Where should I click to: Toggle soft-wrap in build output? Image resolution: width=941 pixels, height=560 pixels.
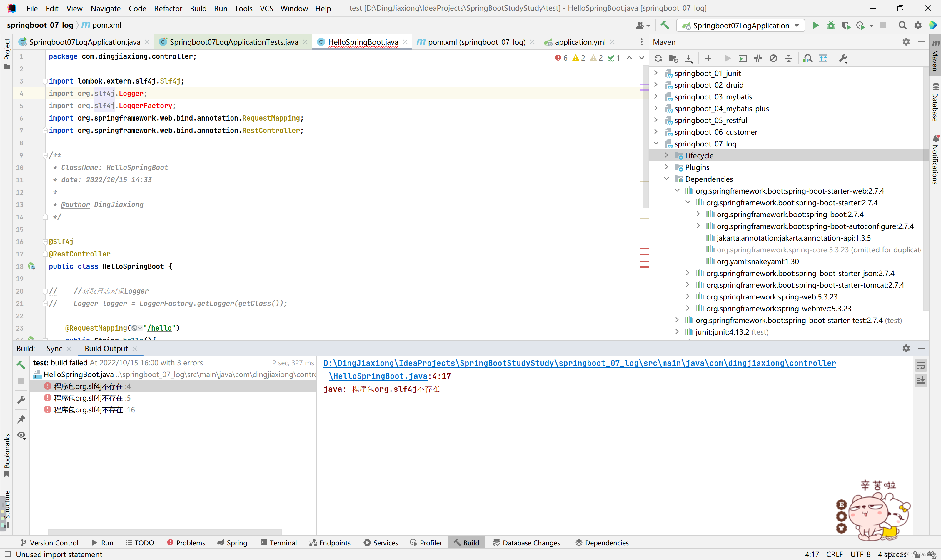pos(921,365)
